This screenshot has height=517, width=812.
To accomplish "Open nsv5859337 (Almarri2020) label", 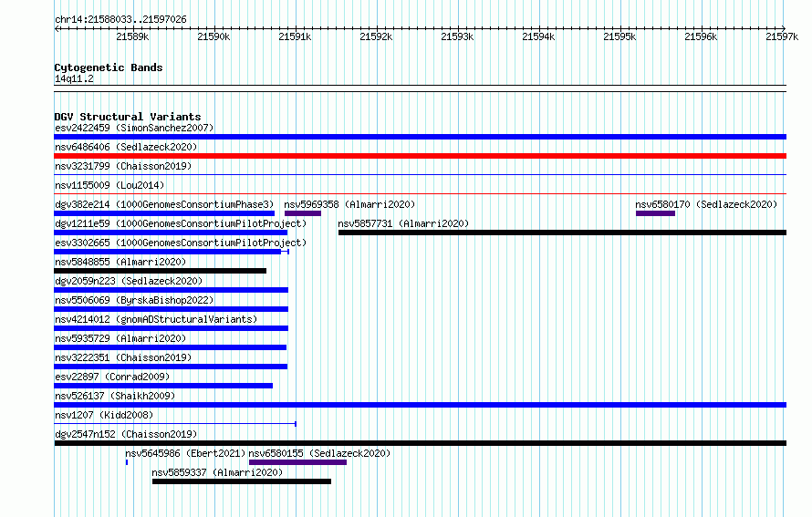I will pos(217,472).
